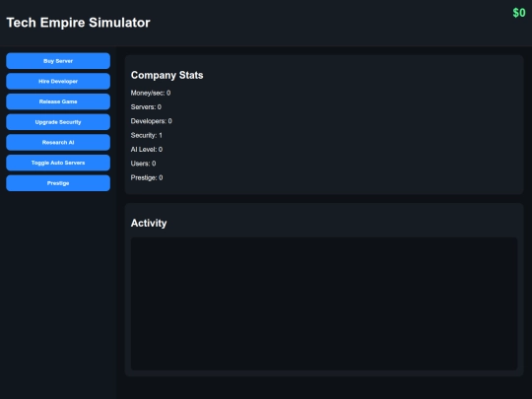Click the Prestige button
532x399 pixels.
pyautogui.click(x=58, y=183)
